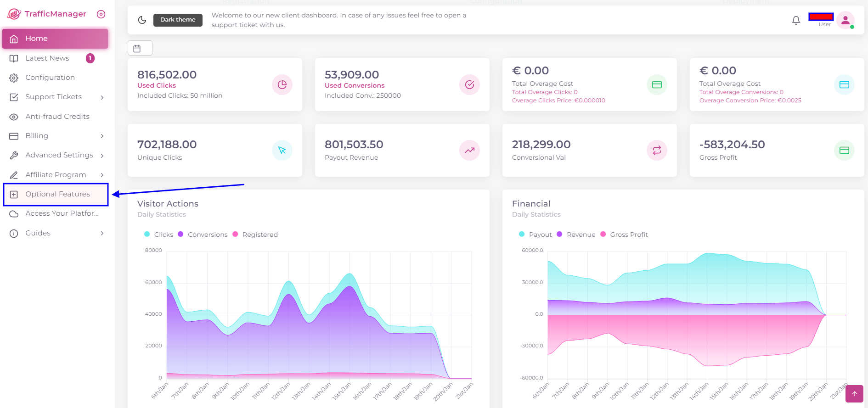868x408 pixels.
Task: Hide the Revenue series in Financial legend
Action: pos(576,235)
